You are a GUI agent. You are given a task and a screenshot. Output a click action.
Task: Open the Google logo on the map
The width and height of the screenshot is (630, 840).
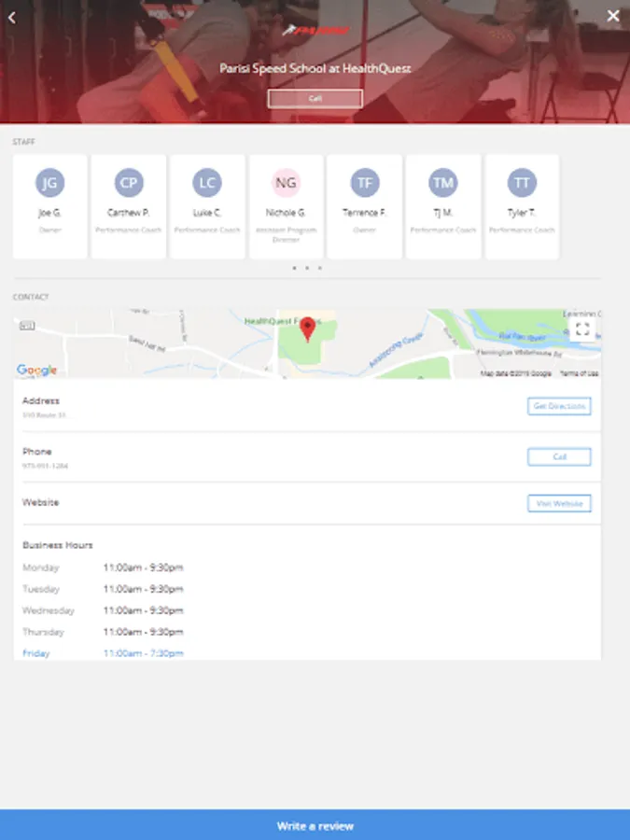click(x=36, y=370)
